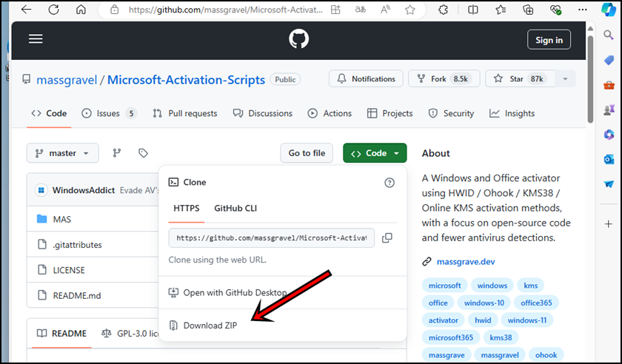Select the GitHub CLI clone tab

click(x=235, y=208)
